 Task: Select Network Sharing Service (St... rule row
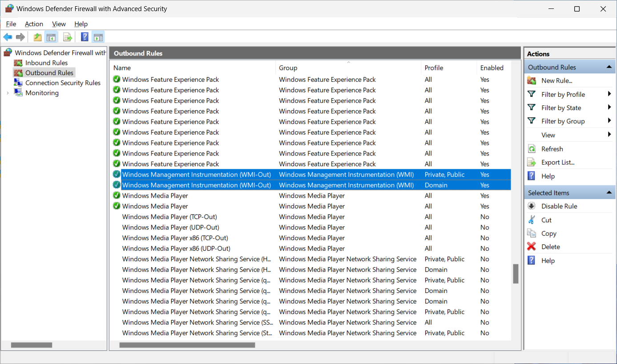[311, 333]
